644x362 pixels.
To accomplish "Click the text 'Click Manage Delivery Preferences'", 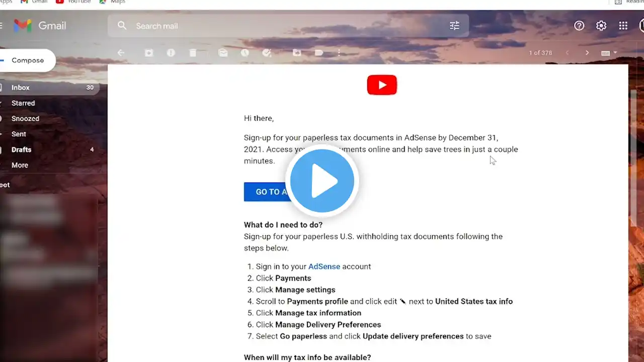I will point(318,324).
